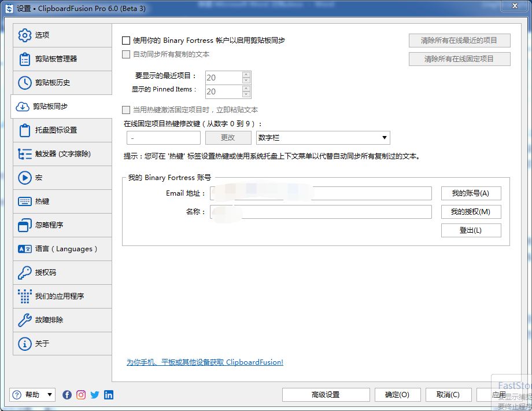The height and width of the screenshot is (411, 532).
Task: Click the keyboard icon for 热键
Action: pos(25,201)
